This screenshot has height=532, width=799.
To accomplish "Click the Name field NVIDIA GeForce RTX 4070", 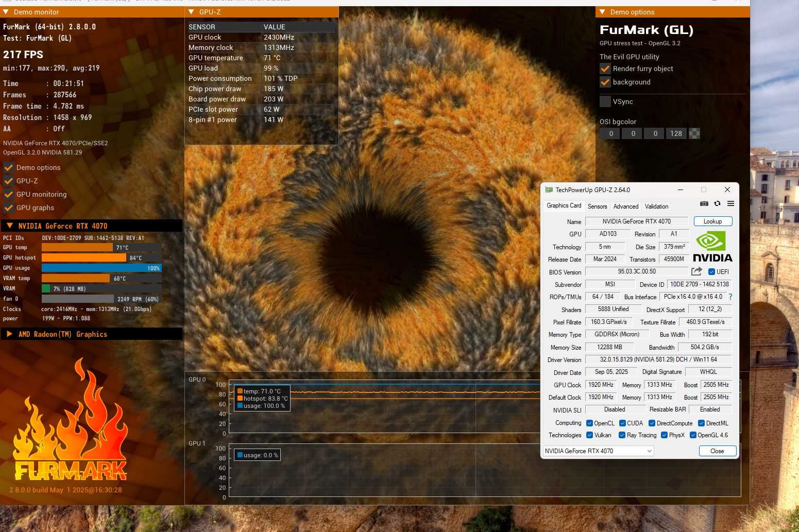I will (x=637, y=221).
